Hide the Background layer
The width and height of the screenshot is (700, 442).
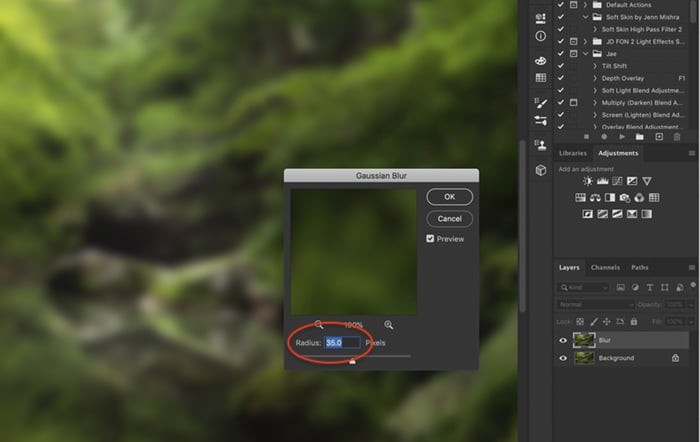pos(563,358)
